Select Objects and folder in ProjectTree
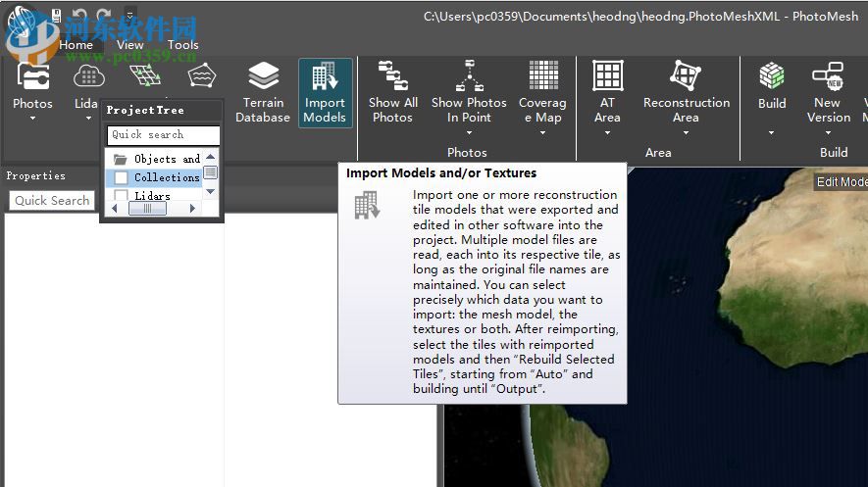868x487 pixels. point(166,159)
